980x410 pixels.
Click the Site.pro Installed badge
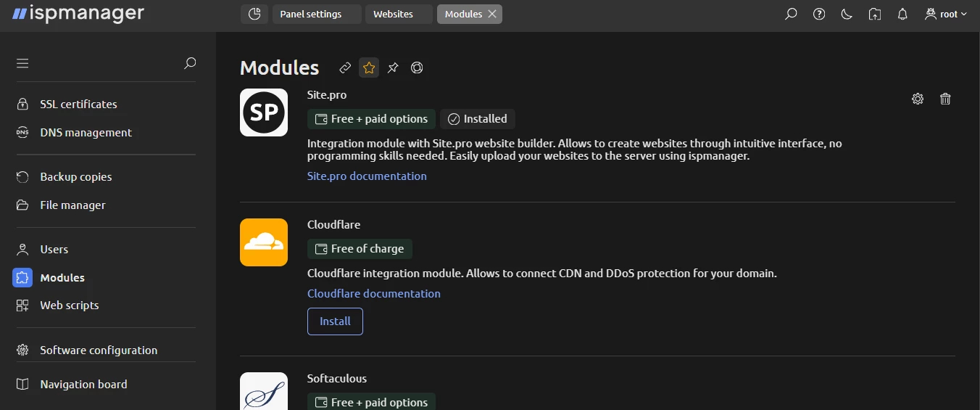pos(478,119)
